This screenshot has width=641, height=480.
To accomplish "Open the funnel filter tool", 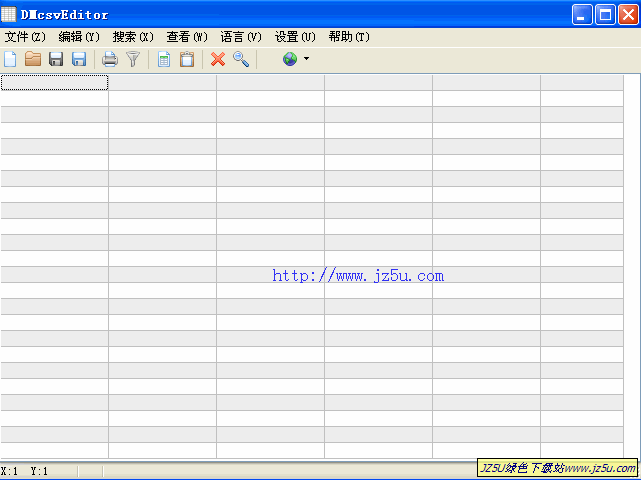I will point(133,59).
